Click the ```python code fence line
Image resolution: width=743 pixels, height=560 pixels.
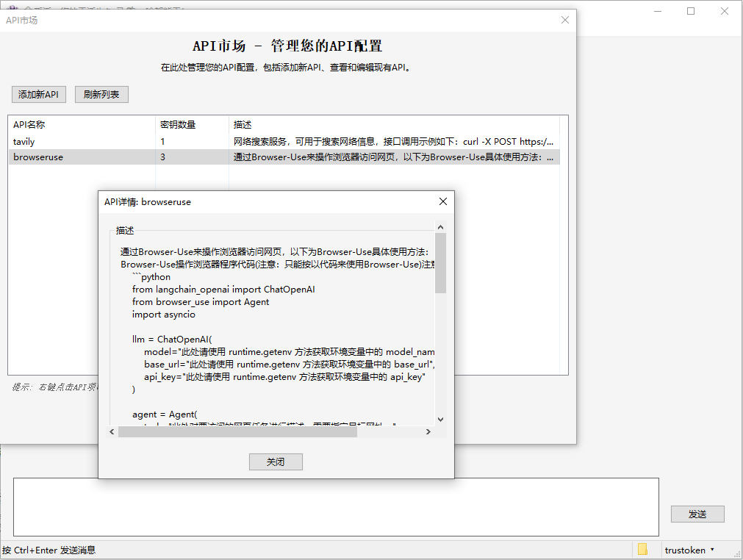[151, 276]
